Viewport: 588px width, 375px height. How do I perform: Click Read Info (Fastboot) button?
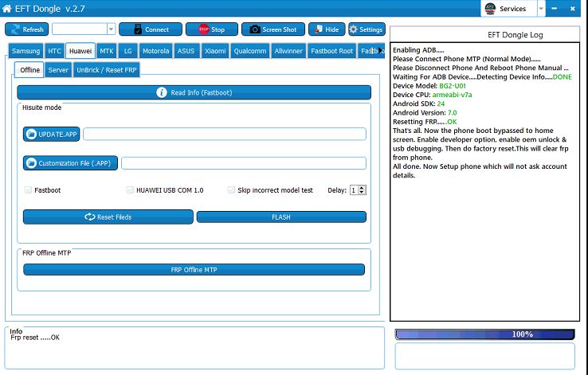pyautogui.click(x=194, y=92)
